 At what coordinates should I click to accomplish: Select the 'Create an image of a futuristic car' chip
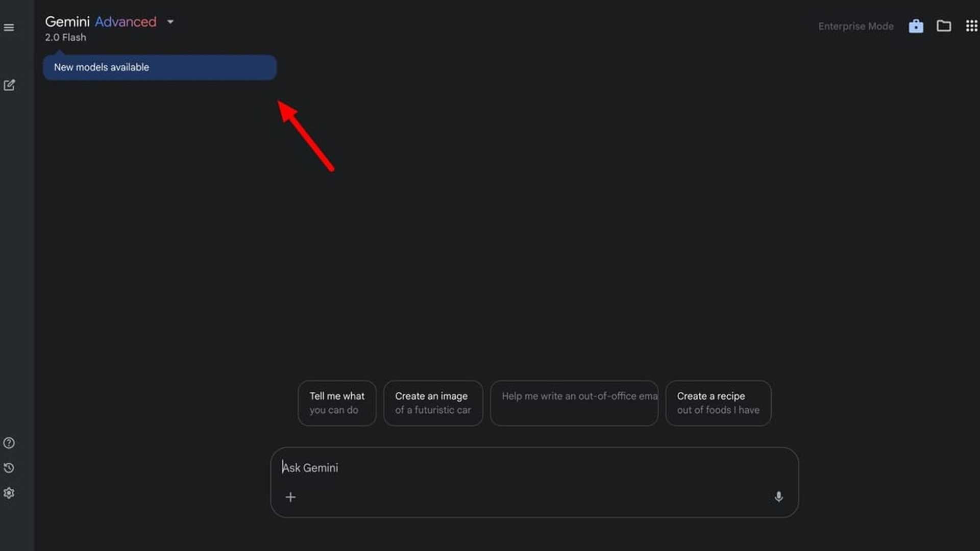click(433, 403)
